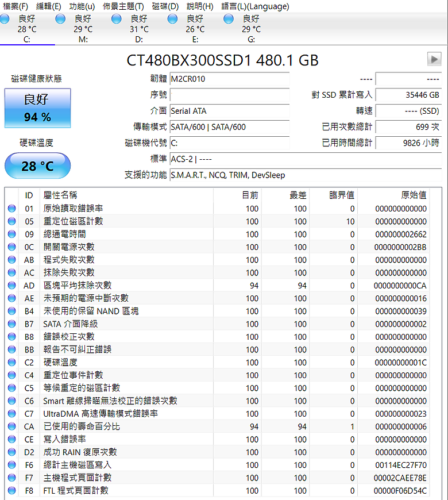This screenshot has height=500, width=448.
Task: Click the status dot for attribute B8
Action: click(12, 337)
